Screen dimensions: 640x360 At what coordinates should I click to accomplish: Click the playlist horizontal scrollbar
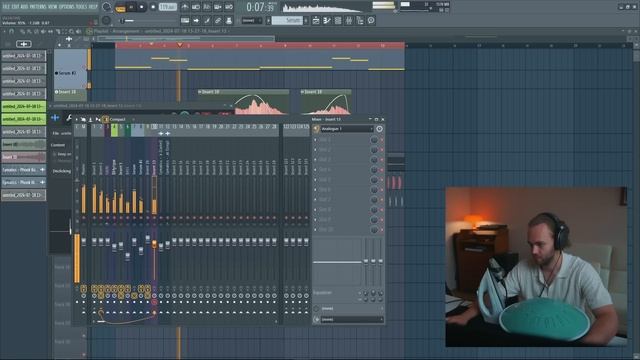[186, 38]
